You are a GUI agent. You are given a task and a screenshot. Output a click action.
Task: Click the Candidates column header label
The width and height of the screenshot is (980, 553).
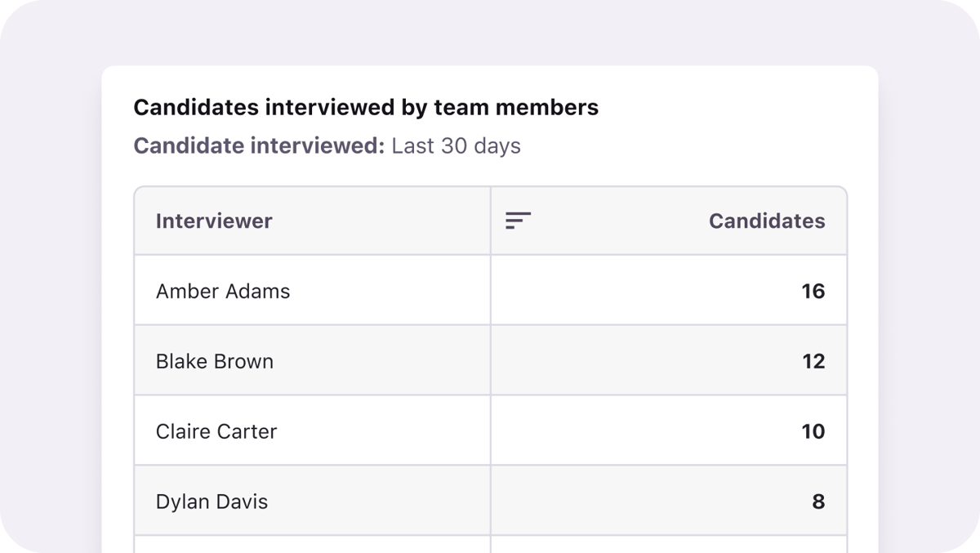click(766, 221)
